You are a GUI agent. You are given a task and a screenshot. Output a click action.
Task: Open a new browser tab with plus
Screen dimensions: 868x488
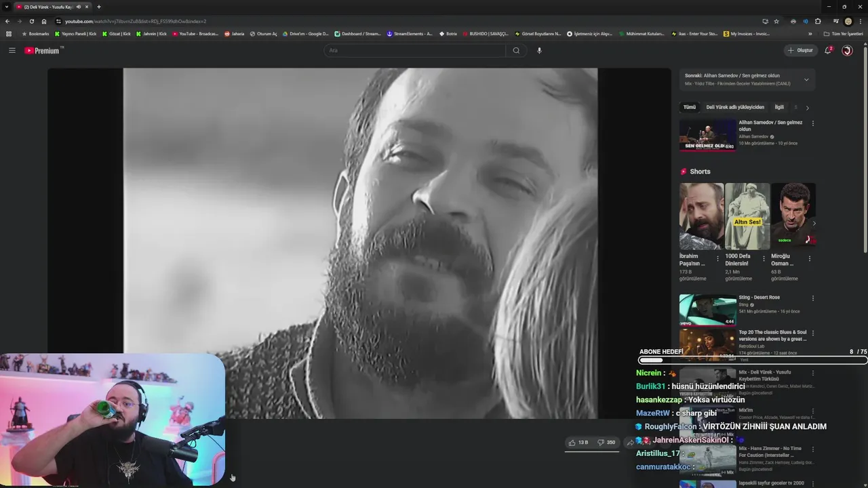[98, 7]
